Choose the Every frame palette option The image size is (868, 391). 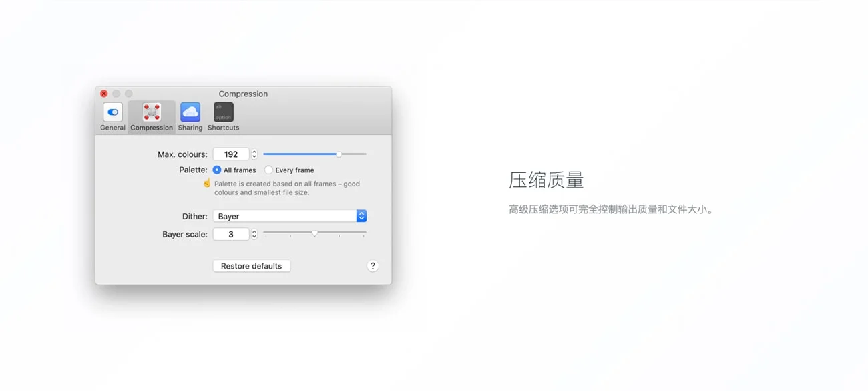[x=268, y=170]
